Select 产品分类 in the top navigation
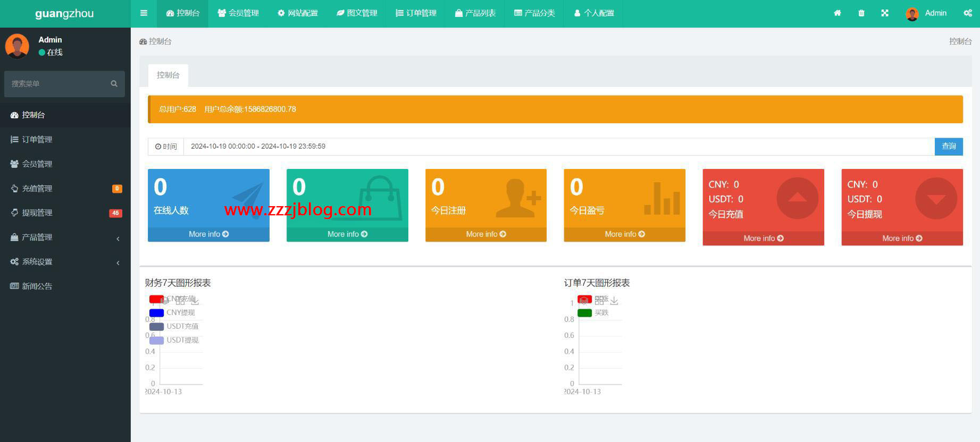The width and height of the screenshot is (980, 442). [535, 13]
